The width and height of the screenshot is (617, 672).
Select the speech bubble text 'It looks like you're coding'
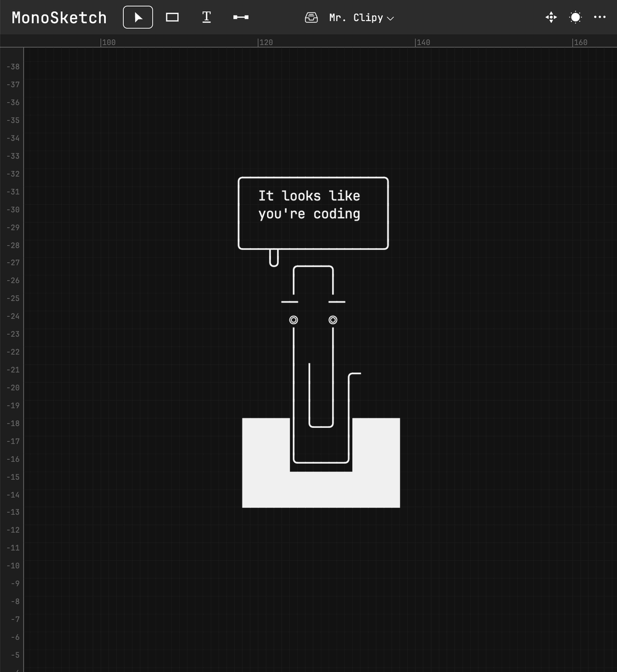pos(309,204)
